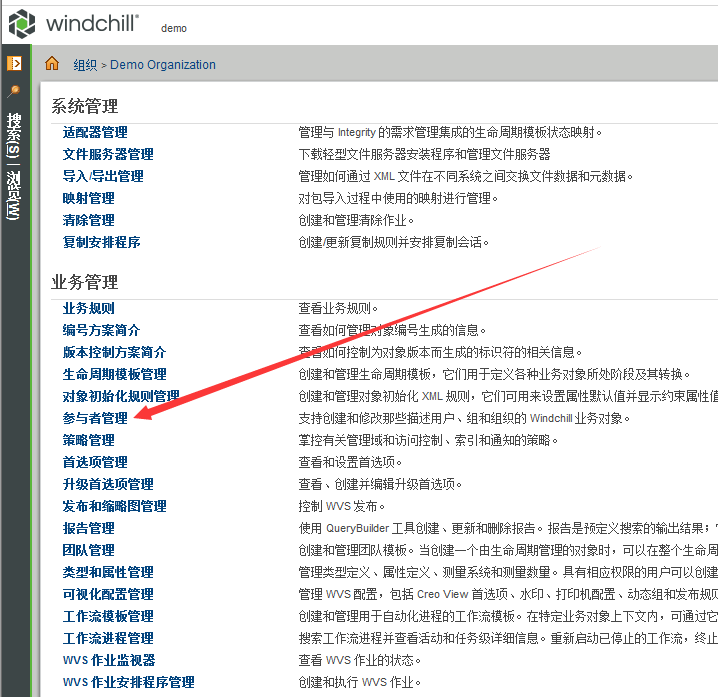The width and height of the screenshot is (718, 697).
Task: Open 类型和属性管理 link
Action: point(108,572)
